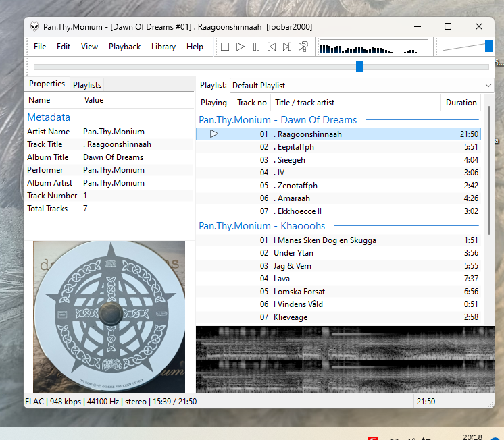Image resolution: width=504 pixels, height=440 pixels.
Task: Select the track Jag & Vem
Action: 338,266
